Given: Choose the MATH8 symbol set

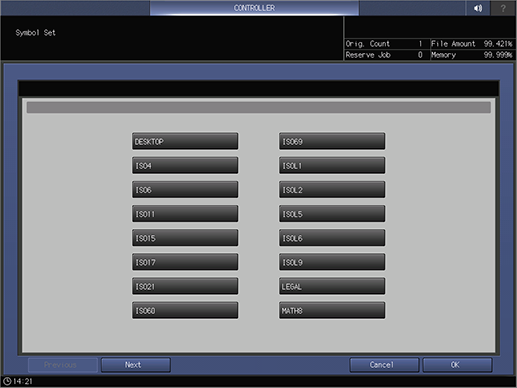Looking at the screenshot, I should 332,310.
